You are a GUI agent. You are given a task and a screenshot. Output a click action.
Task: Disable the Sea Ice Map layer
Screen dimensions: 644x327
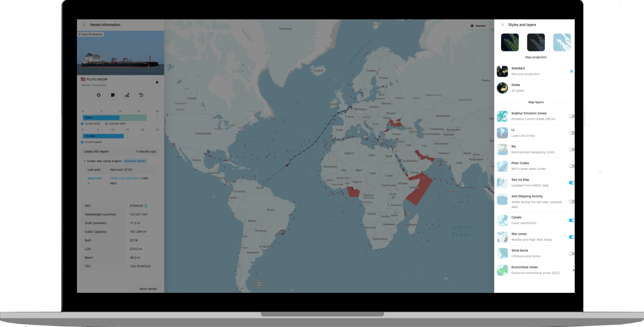[572, 183]
